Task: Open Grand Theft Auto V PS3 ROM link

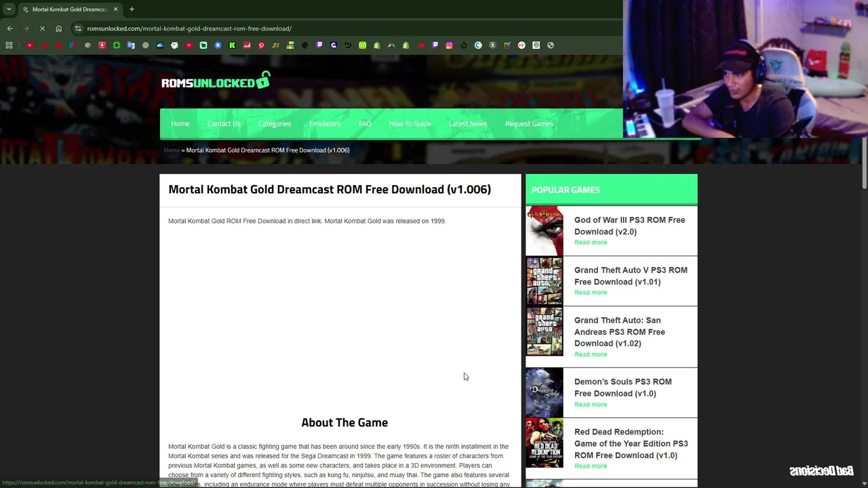Action: click(631, 276)
